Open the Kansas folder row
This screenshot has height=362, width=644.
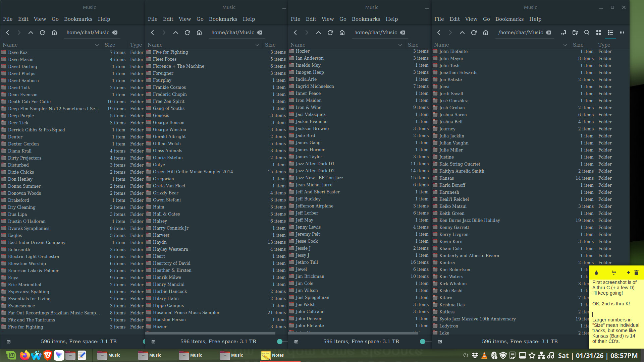(446, 178)
